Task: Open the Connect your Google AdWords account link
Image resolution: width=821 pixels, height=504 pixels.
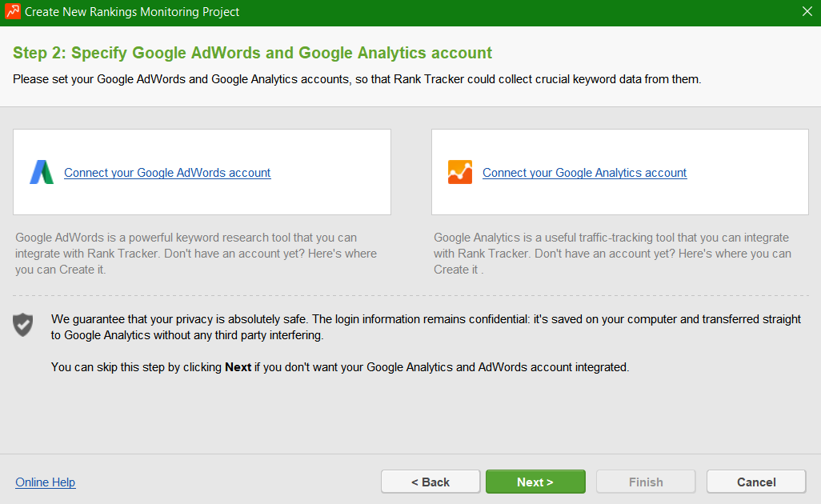Action: (167, 173)
